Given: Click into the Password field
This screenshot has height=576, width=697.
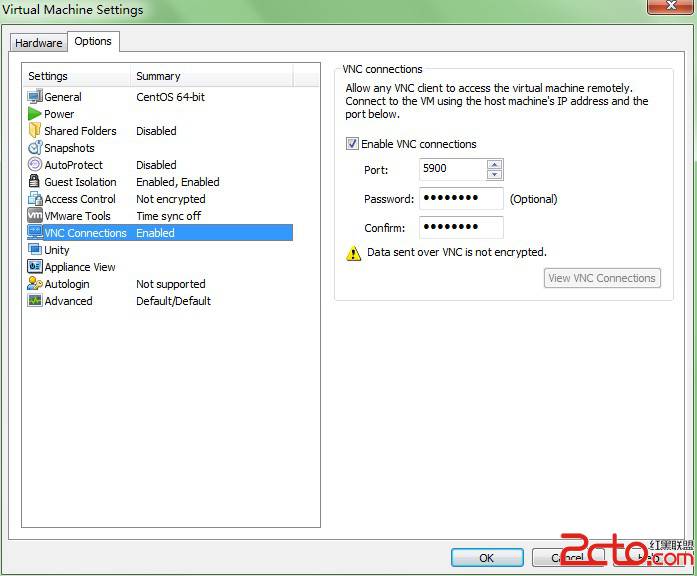Looking at the screenshot, I should point(461,198).
